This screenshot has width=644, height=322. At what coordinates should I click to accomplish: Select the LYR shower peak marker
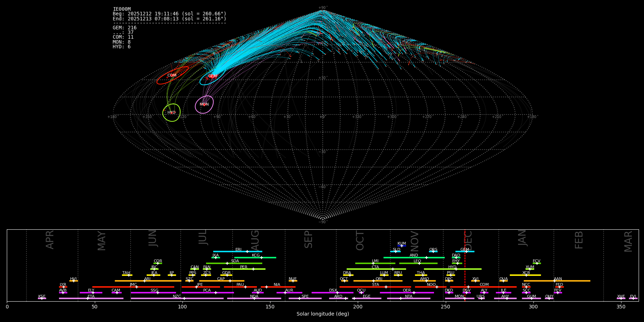pyautogui.click(x=64, y=287)
